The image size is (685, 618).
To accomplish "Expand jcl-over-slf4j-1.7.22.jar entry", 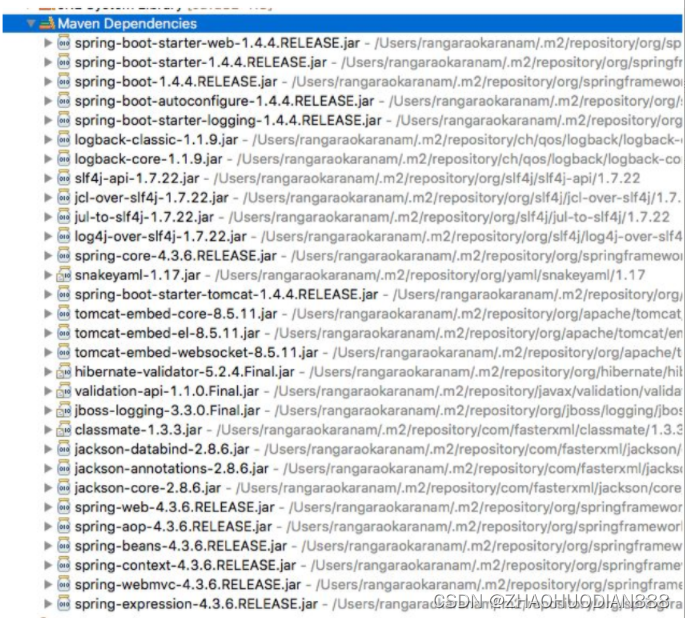I will [x=48, y=197].
